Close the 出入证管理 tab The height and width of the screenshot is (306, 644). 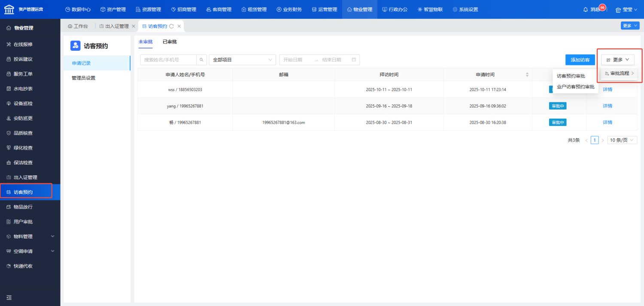click(x=134, y=26)
